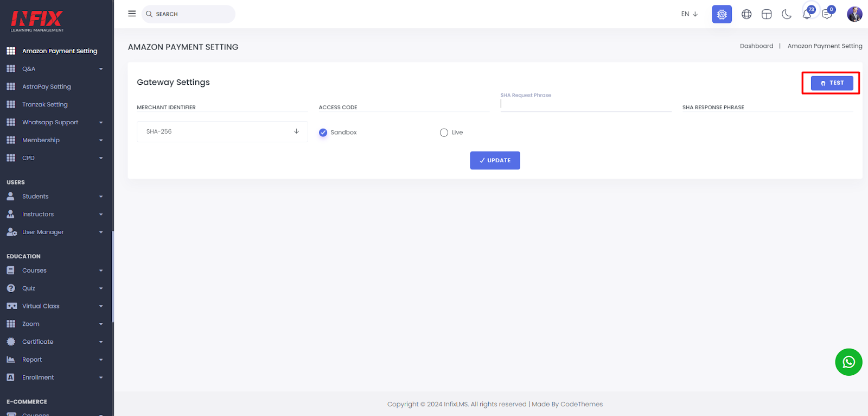Open Amazon Payment Setting menu item
Viewport: 868px width, 416px height.
pos(60,51)
